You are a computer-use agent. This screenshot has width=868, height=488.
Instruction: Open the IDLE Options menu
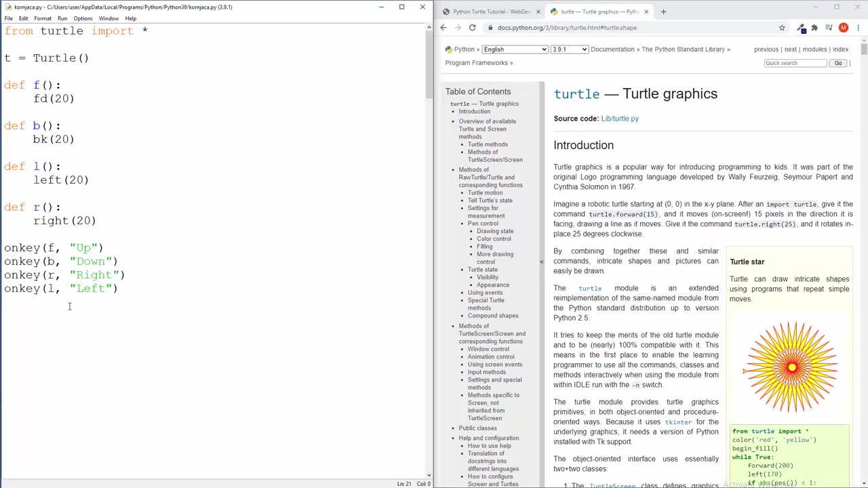click(x=83, y=18)
